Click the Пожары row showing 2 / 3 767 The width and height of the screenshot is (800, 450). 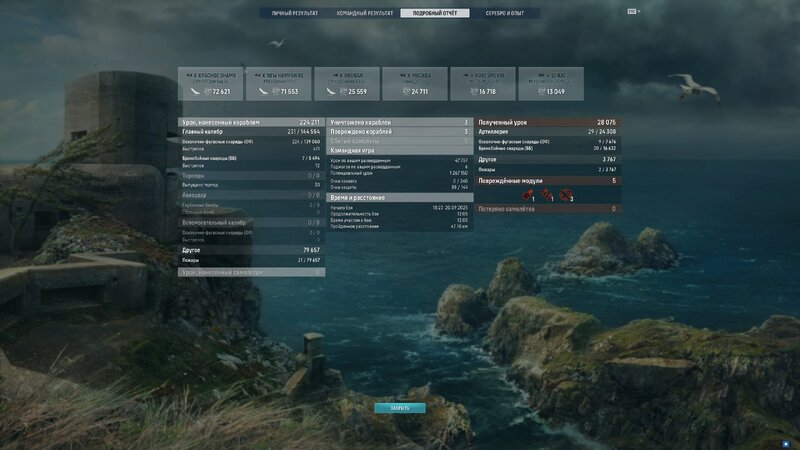click(547, 169)
